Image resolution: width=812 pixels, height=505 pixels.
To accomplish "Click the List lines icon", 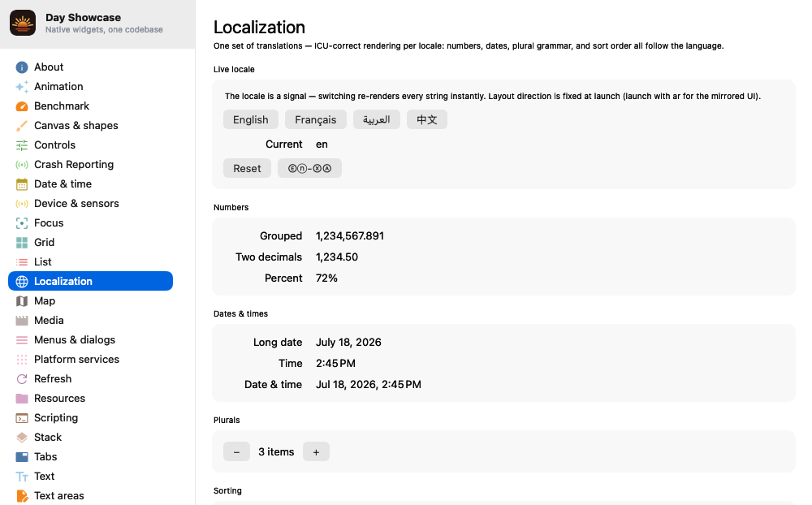I will (22, 262).
